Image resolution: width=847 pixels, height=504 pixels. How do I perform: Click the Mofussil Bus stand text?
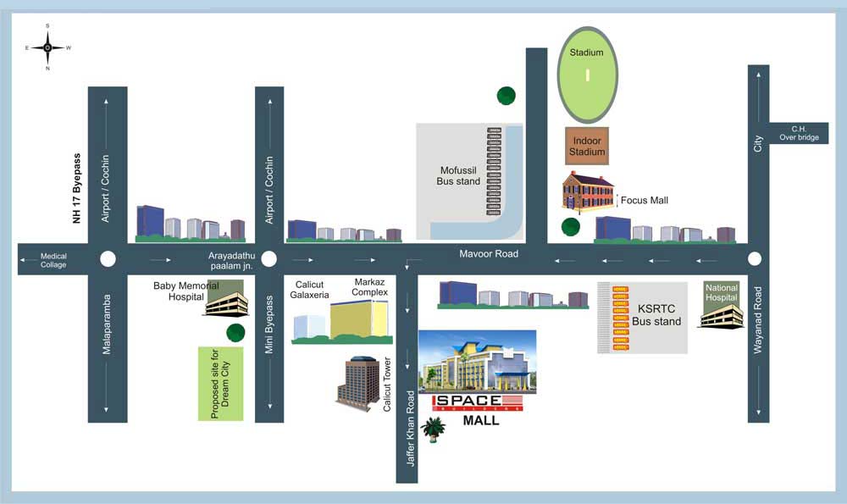(x=458, y=175)
